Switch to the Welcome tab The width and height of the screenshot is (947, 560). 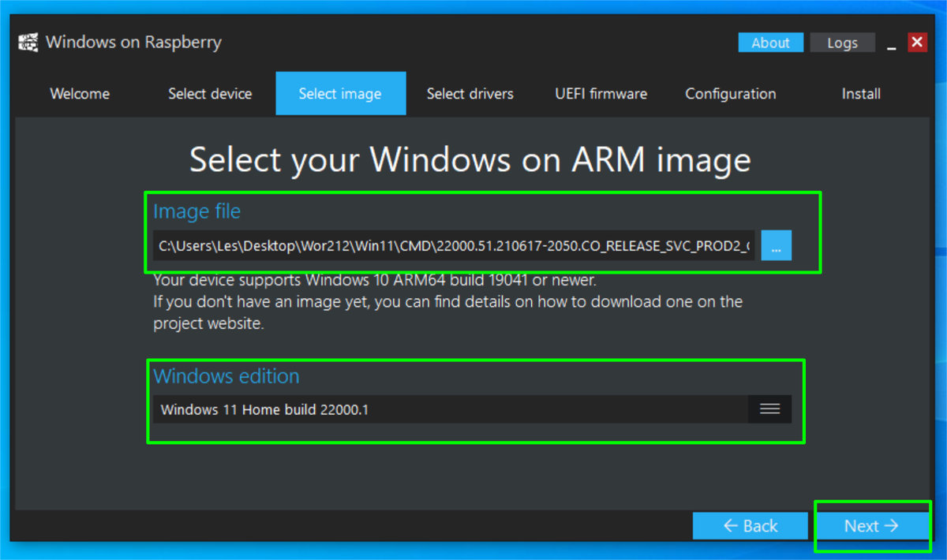tap(79, 93)
